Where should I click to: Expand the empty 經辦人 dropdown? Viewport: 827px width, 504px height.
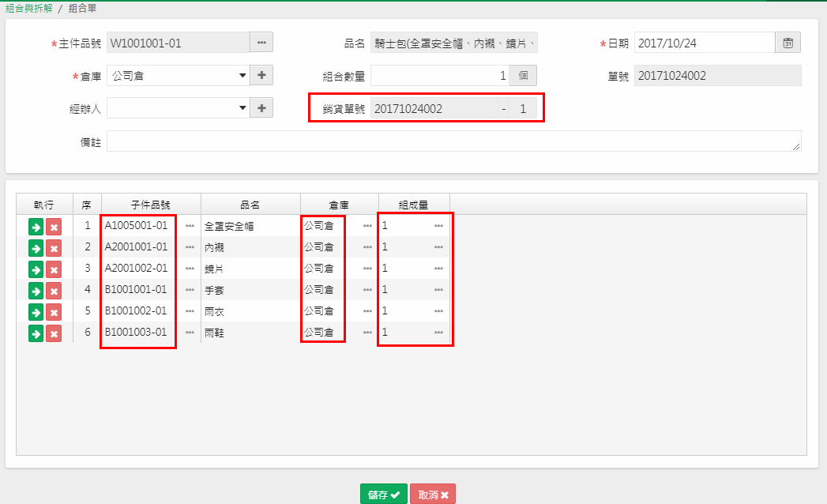point(179,108)
